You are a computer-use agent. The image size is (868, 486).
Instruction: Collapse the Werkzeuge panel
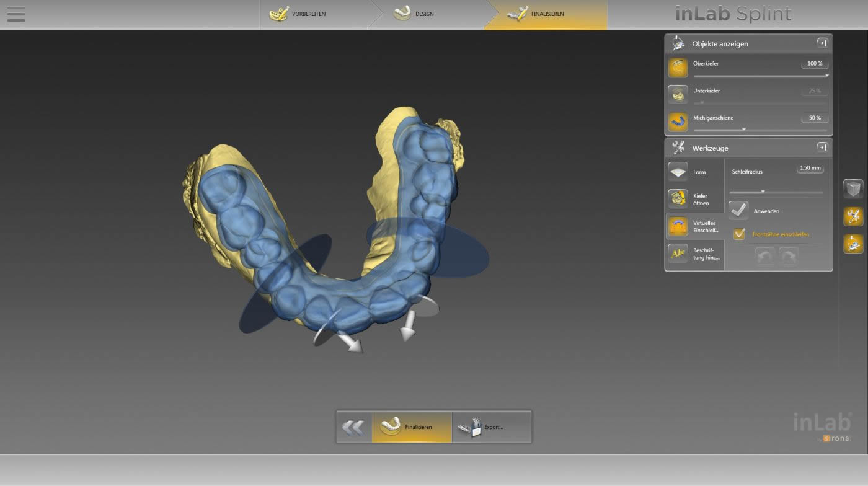822,147
